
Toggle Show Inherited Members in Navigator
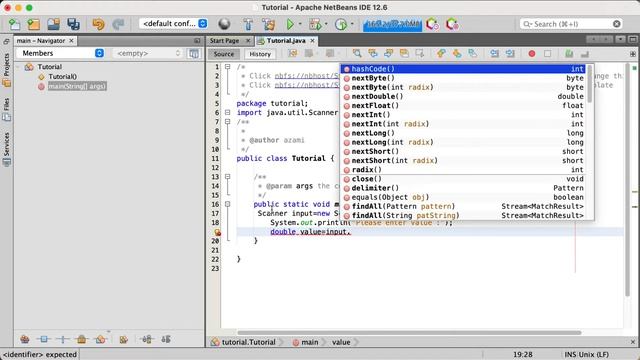pyautogui.click(x=25, y=339)
